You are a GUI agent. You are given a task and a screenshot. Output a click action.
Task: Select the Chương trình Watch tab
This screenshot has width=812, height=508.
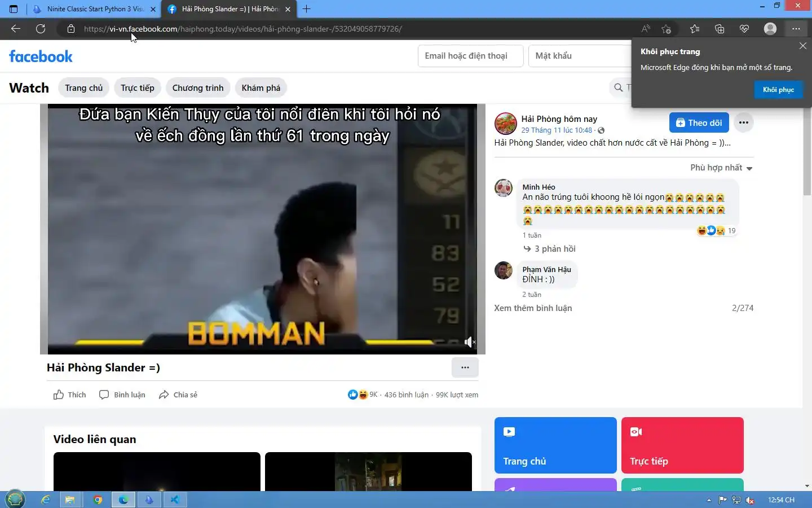pyautogui.click(x=198, y=88)
